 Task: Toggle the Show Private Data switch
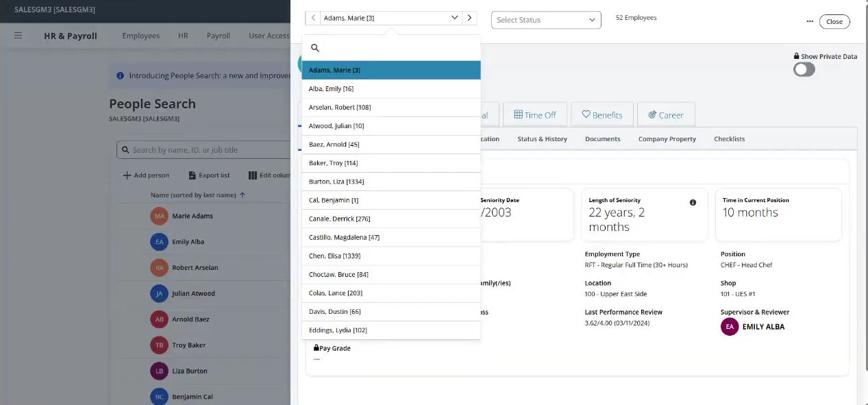[804, 69]
